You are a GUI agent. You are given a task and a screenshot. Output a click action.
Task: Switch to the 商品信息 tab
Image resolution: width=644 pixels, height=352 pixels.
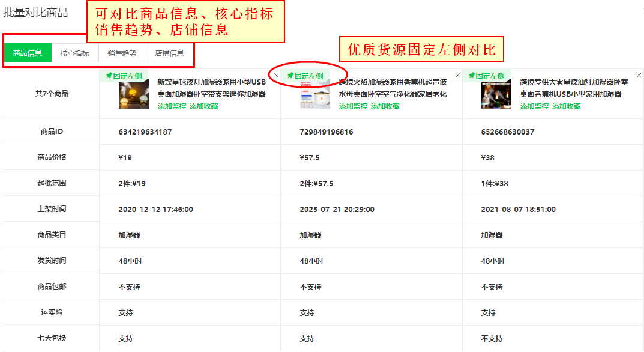coord(28,53)
